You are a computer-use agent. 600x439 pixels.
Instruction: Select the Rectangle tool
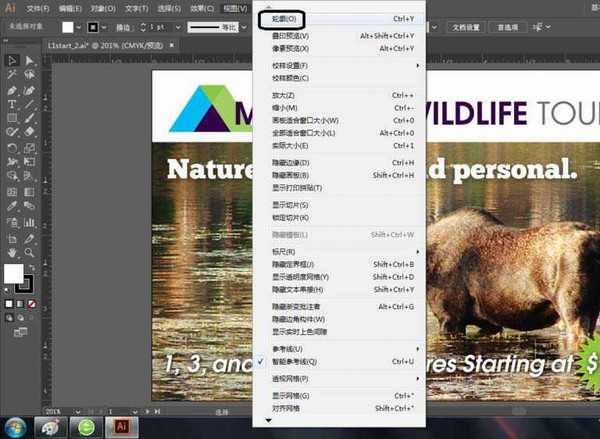(x=12, y=118)
